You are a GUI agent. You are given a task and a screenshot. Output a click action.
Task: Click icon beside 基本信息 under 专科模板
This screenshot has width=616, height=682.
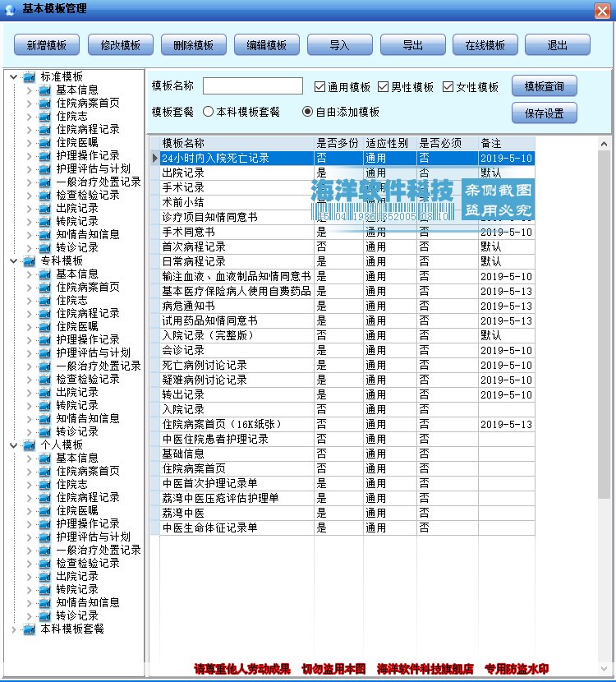point(45,274)
